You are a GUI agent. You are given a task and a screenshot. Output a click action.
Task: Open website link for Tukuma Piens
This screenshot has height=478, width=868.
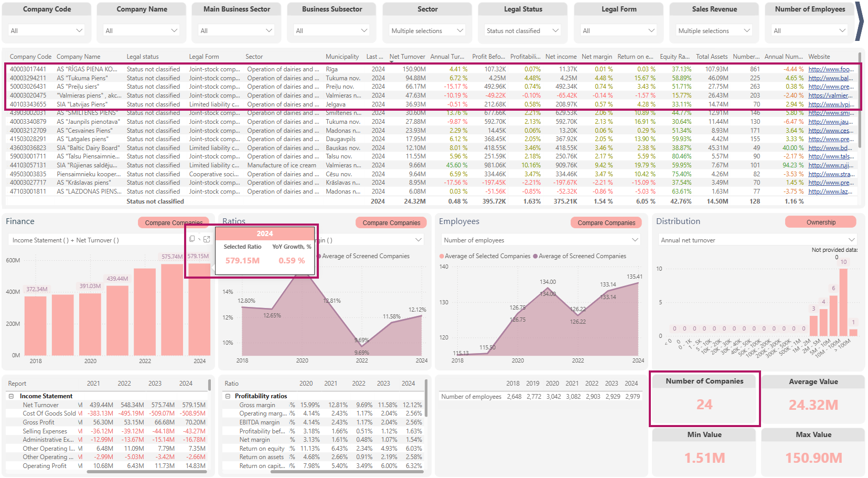830,78
